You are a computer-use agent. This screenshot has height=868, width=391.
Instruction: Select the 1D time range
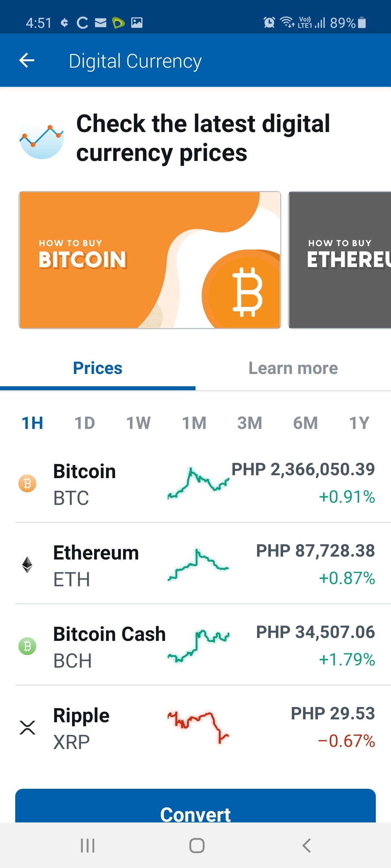click(x=85, y=423)
